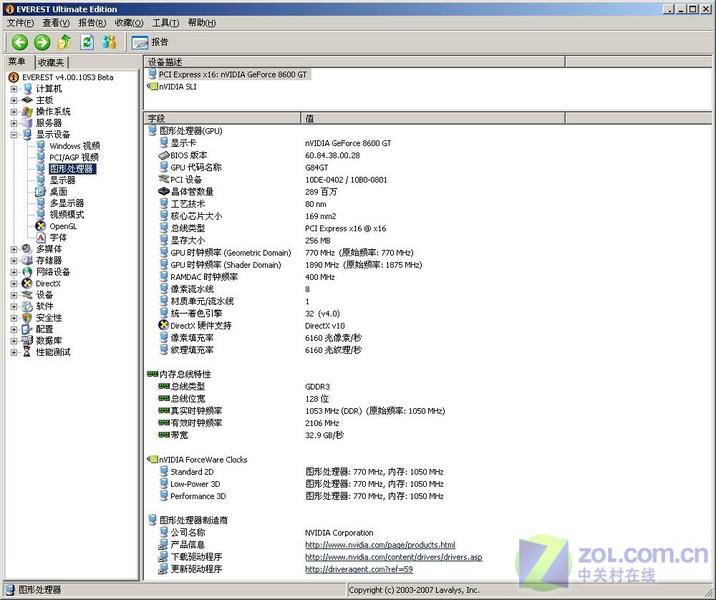Select Windows 视频 in the tree
716x600 pixels.
click(74, 146)
